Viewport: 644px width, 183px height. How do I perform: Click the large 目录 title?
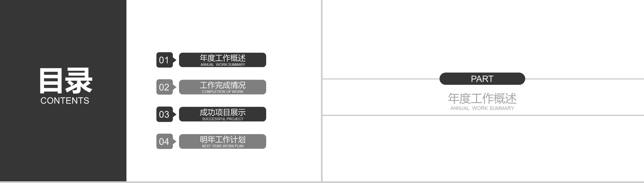pyautogui.click(x=66, y=81)
